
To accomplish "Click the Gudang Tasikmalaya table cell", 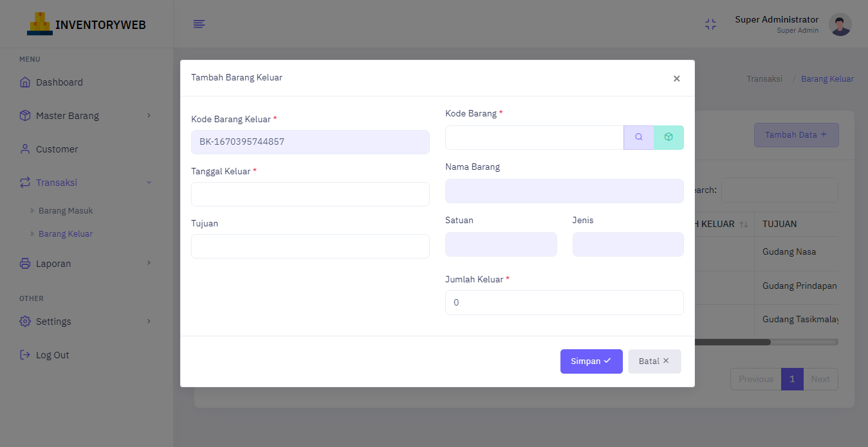I will point(797,320).
